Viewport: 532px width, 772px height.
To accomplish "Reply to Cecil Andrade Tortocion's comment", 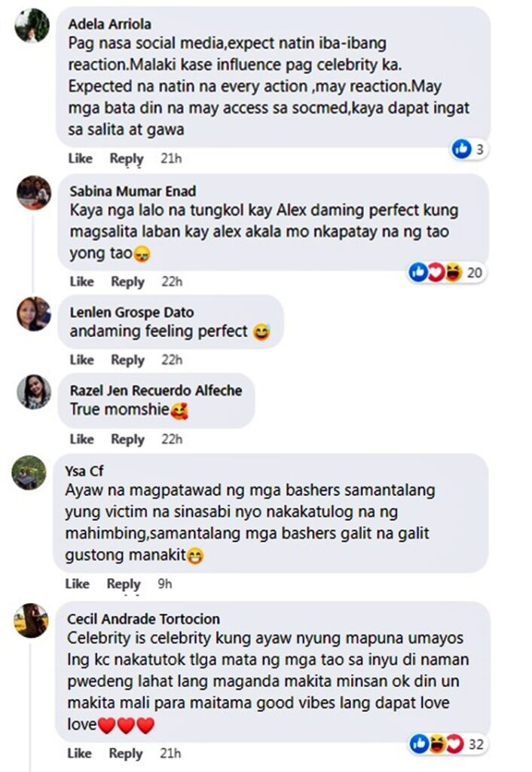I will (126, 753).
